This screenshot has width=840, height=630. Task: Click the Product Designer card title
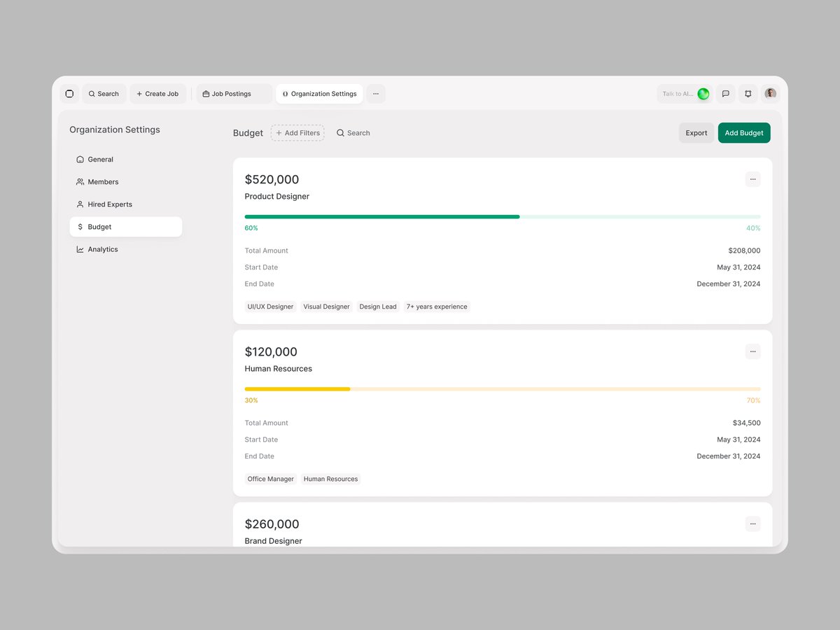277,197
